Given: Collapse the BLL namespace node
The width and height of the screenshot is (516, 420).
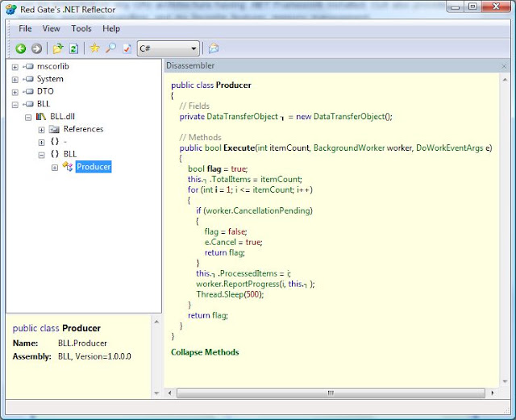Looking at the screenshot, I should [41, 155].
